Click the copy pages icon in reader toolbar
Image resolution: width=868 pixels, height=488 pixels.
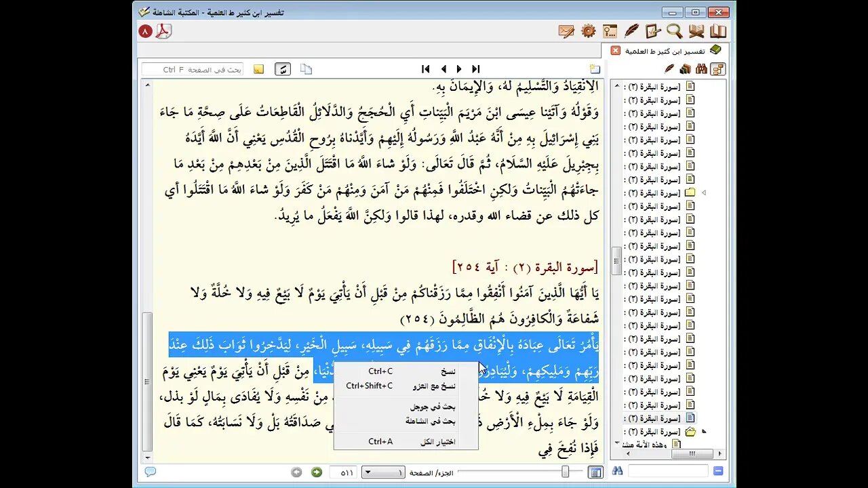pos(307,69)
